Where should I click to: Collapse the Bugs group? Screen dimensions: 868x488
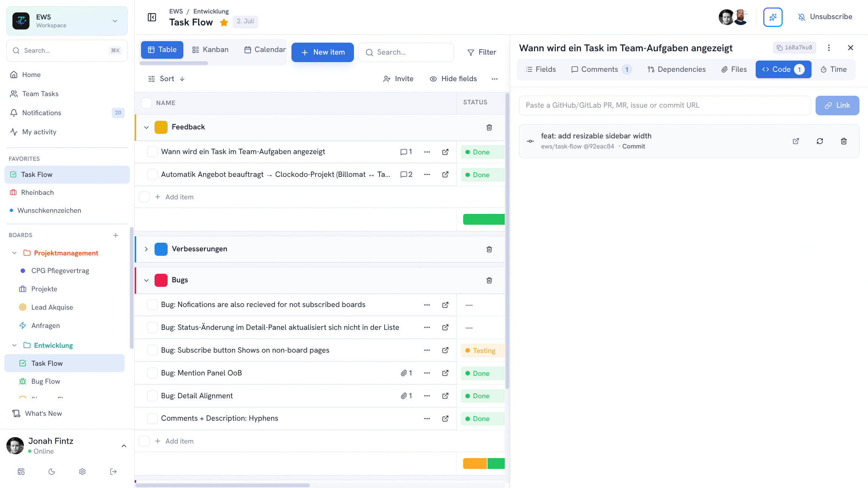pyautogui.click(x=146, y=280)
